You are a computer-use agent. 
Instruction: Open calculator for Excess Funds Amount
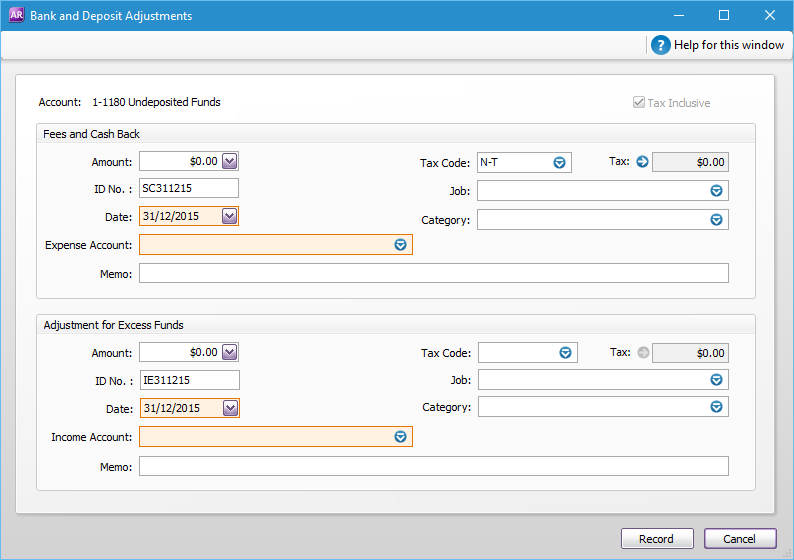229,352
